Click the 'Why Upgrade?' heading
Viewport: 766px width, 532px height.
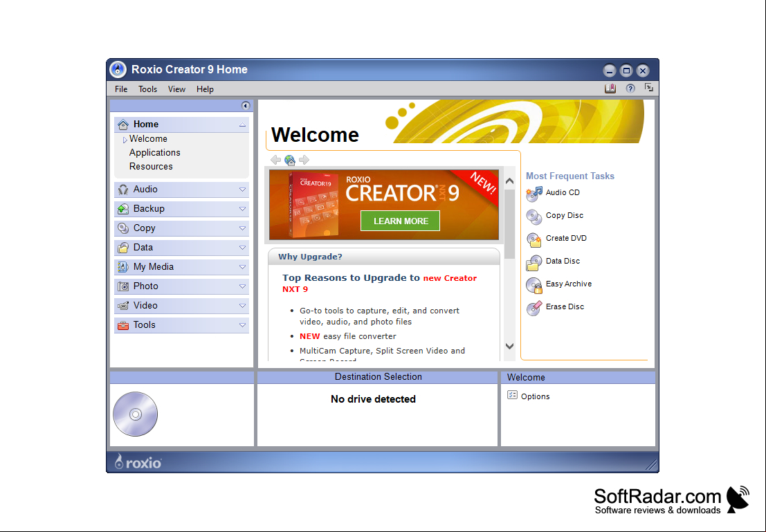point(310,257)
